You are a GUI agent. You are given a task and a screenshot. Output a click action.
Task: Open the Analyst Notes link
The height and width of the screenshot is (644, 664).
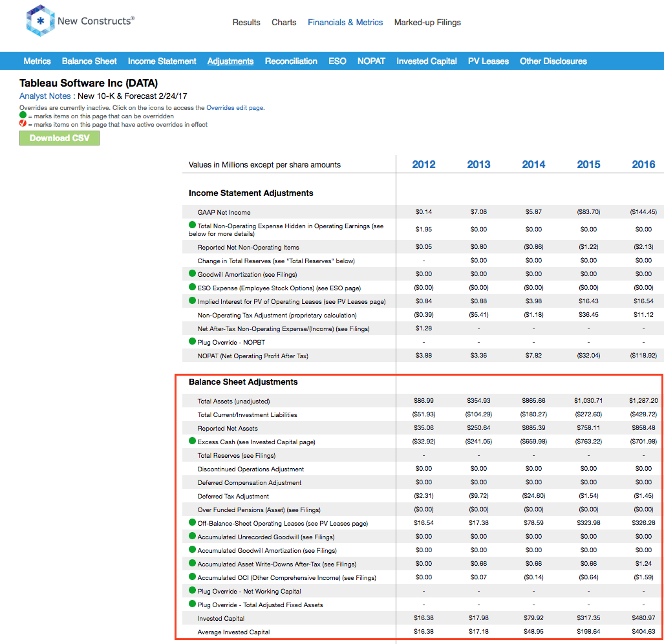click(45, 96)
